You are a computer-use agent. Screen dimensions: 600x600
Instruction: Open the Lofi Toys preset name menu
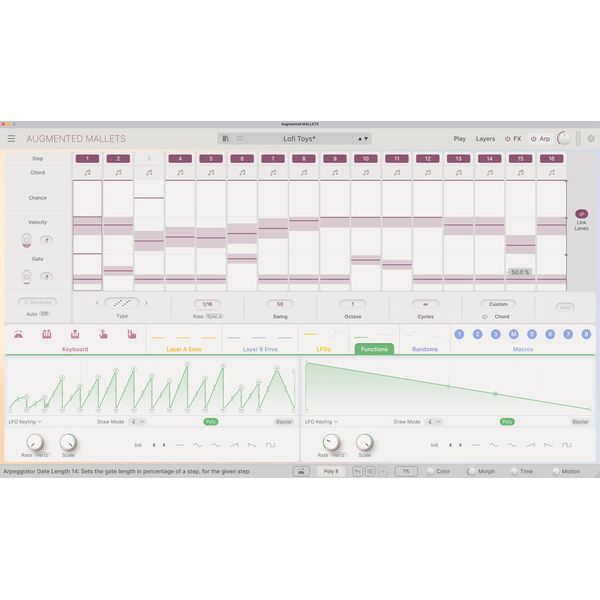[299, 139]
